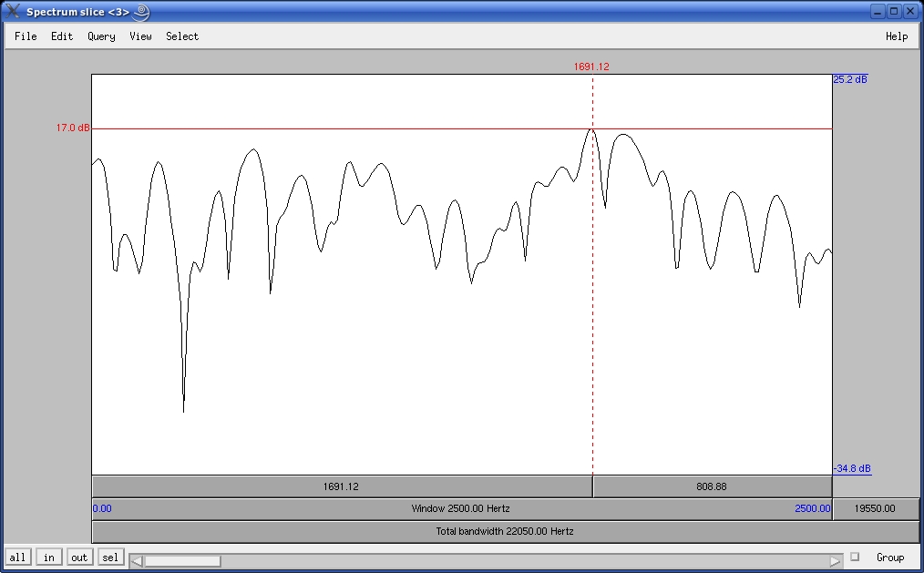The height and width of the screenshot is (573, 924).
Task: Open the Edit menu
Action: click(x=62, y=36)
